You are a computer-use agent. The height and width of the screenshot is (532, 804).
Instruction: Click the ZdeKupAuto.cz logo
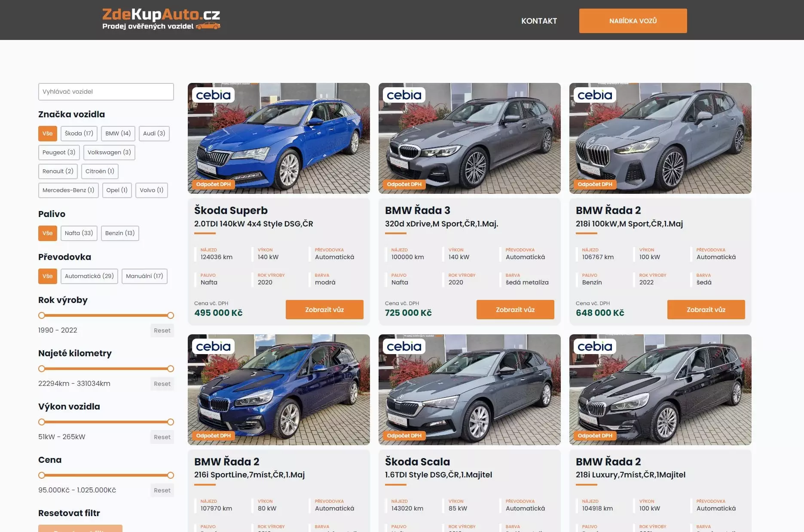pyautogui.click(x=161, y=19)
